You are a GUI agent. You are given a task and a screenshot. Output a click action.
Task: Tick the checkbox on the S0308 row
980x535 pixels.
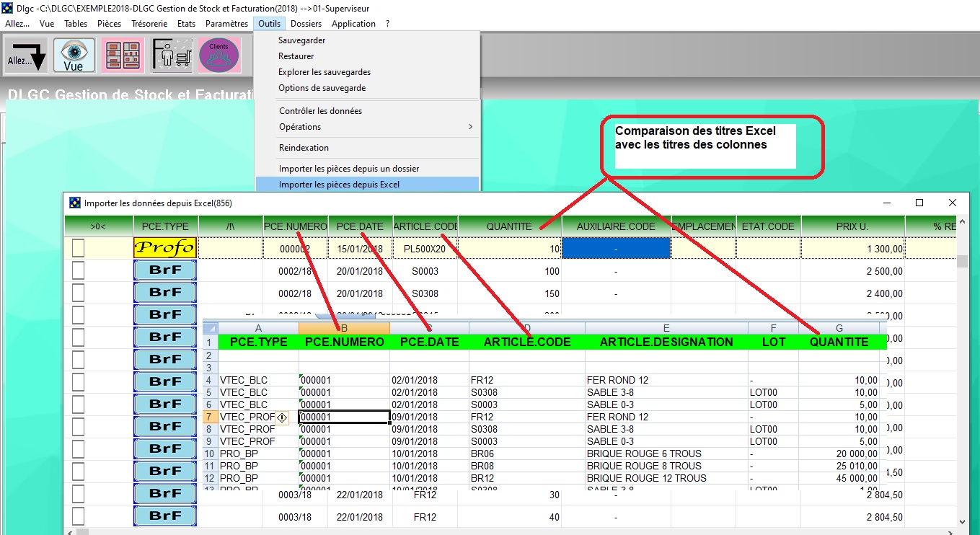[78, 293]
